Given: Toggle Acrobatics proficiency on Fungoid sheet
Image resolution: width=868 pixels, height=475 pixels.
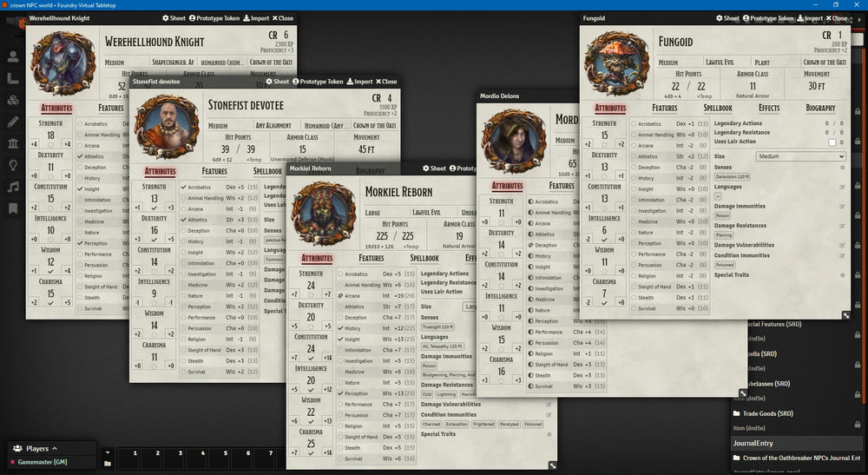Looking at the screenshot, I should 633,124.
